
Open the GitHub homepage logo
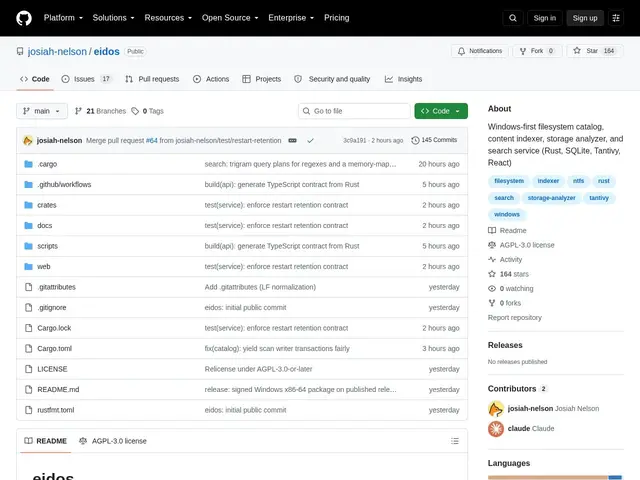(x=24, y=18)
